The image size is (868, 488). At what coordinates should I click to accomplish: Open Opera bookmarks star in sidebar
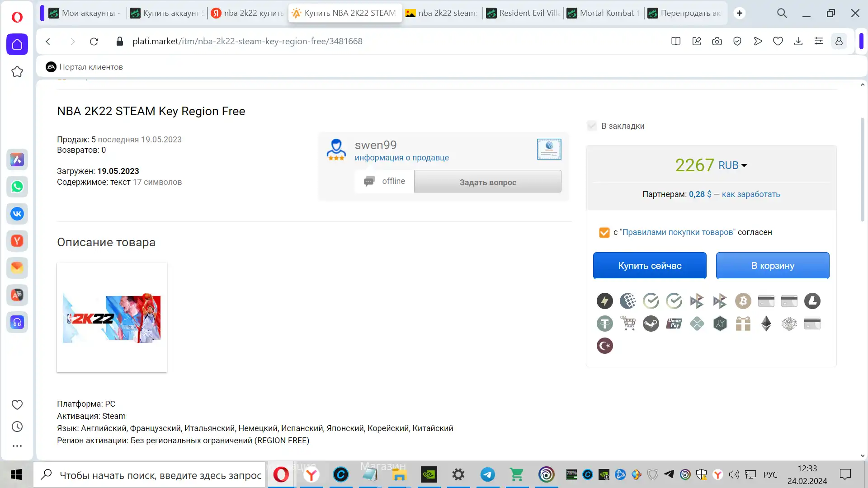point(17,71)
